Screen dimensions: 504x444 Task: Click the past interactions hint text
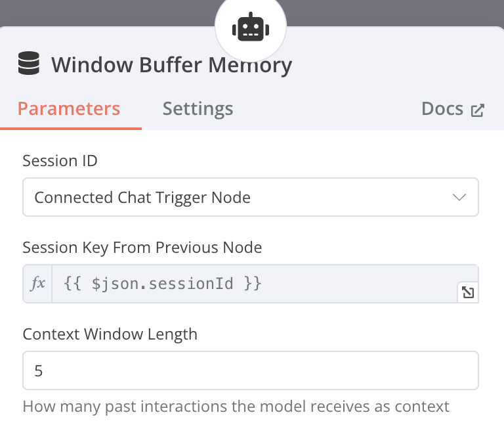[x=236, y=406]
